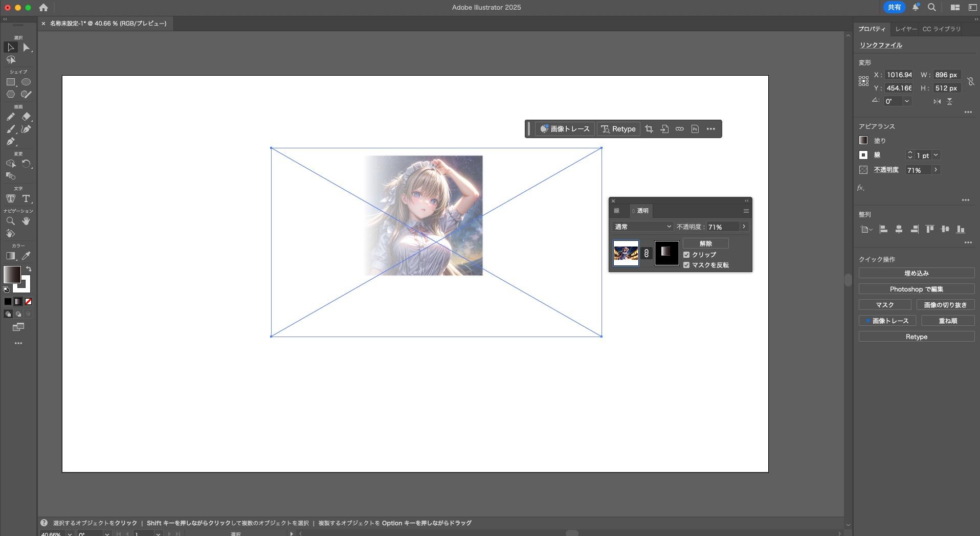Click the crop image icon in floating bar

(x=649, y=129)
